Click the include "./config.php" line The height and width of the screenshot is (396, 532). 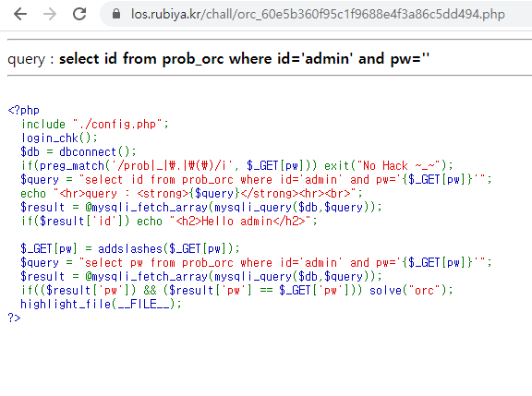point(94,124)
